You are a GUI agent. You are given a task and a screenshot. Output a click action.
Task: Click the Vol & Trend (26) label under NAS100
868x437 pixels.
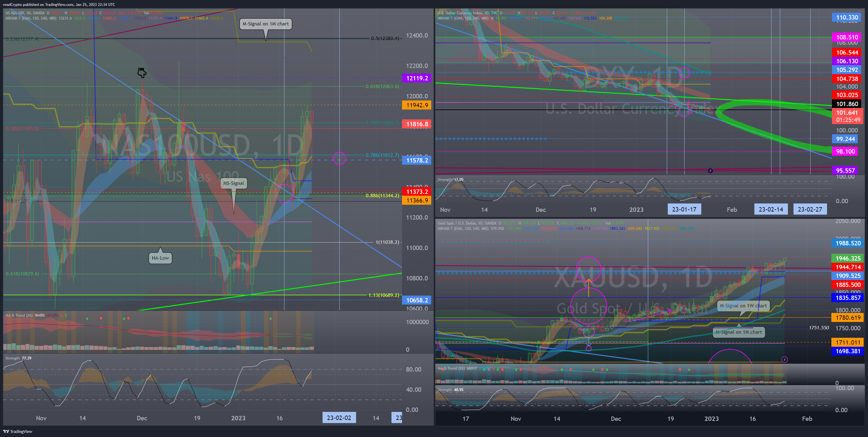pos(19,315)
